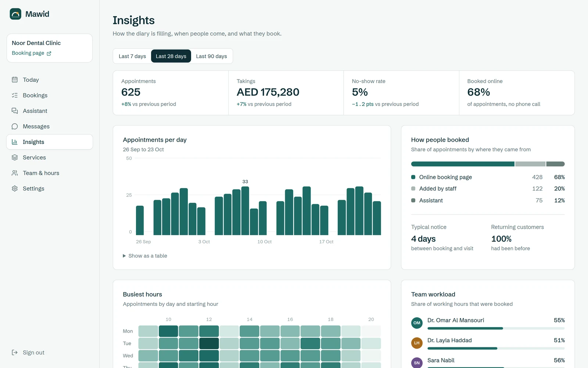The width and height of the screenshot is (588, 368).
Task: Open the Messages page
Action: (50, 126)
